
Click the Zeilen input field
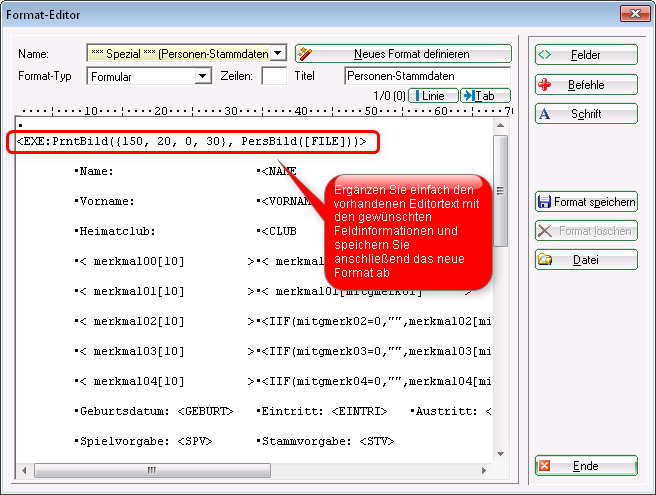tap(274, 76)
